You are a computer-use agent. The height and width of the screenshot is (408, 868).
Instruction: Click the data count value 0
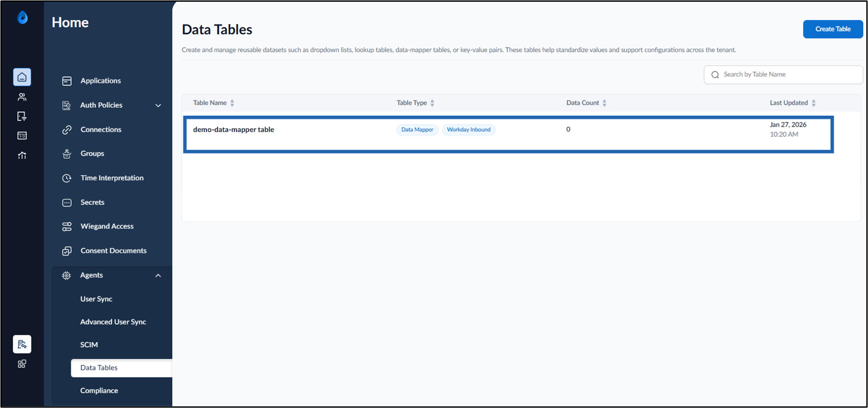tap(568, 129)
